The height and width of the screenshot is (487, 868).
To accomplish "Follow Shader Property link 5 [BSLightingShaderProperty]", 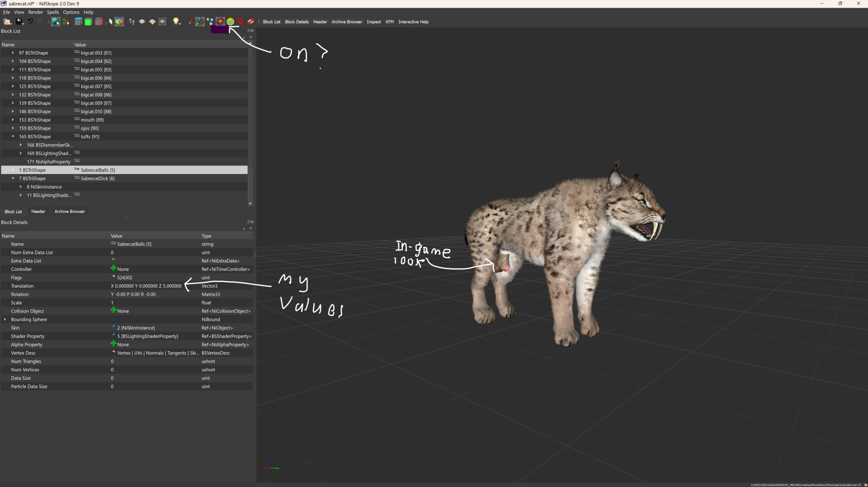I will [x=147, y=336].
